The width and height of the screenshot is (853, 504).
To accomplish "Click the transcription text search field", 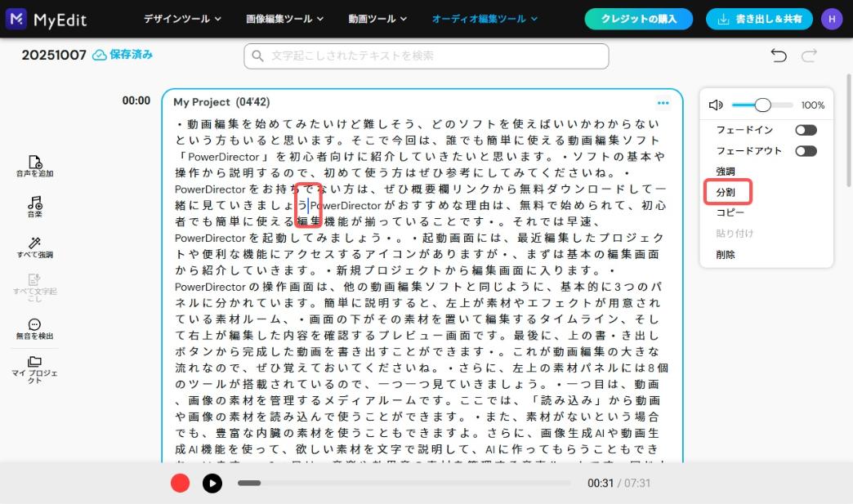I will pyautogui.click(x=425, y=56).
